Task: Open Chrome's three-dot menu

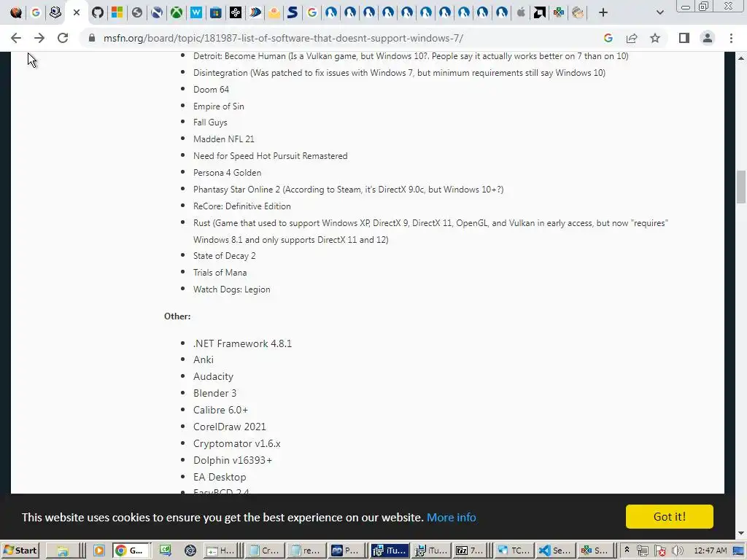Action: point(731,38)
